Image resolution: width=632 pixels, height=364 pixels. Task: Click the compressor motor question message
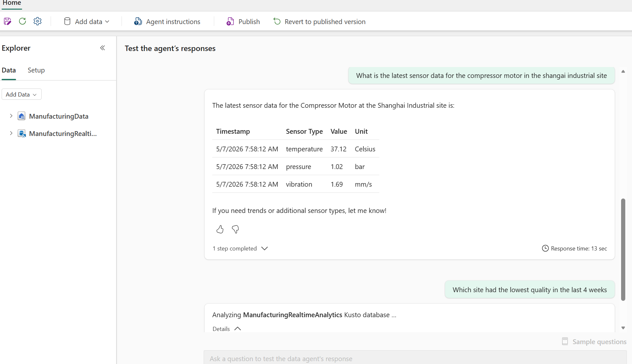[482, 75]
